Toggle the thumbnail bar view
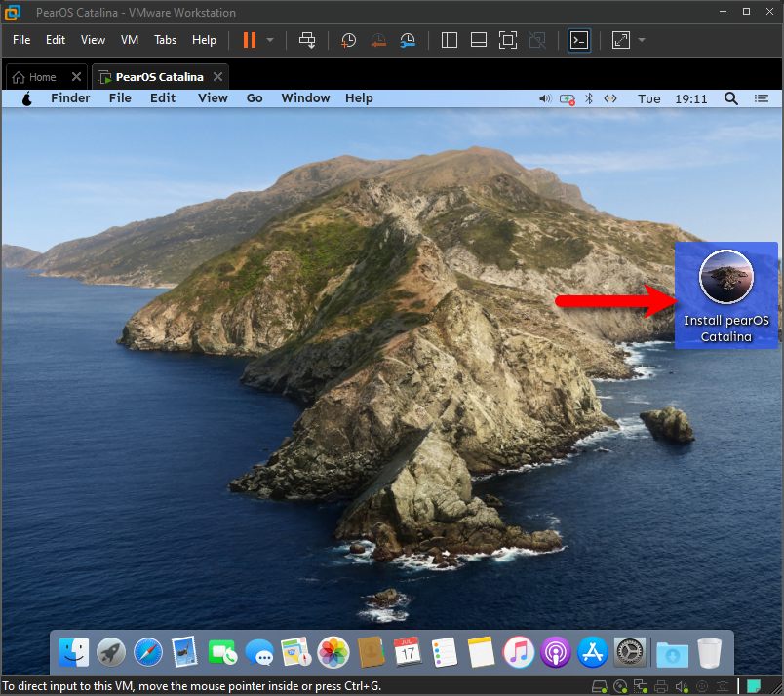The image size is (784, 696). click(479, 40)
